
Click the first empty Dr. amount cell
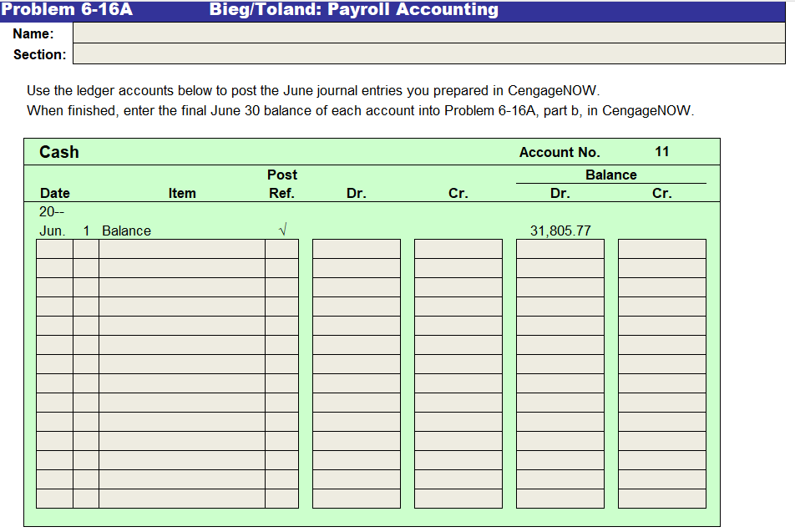coord(356,246)
